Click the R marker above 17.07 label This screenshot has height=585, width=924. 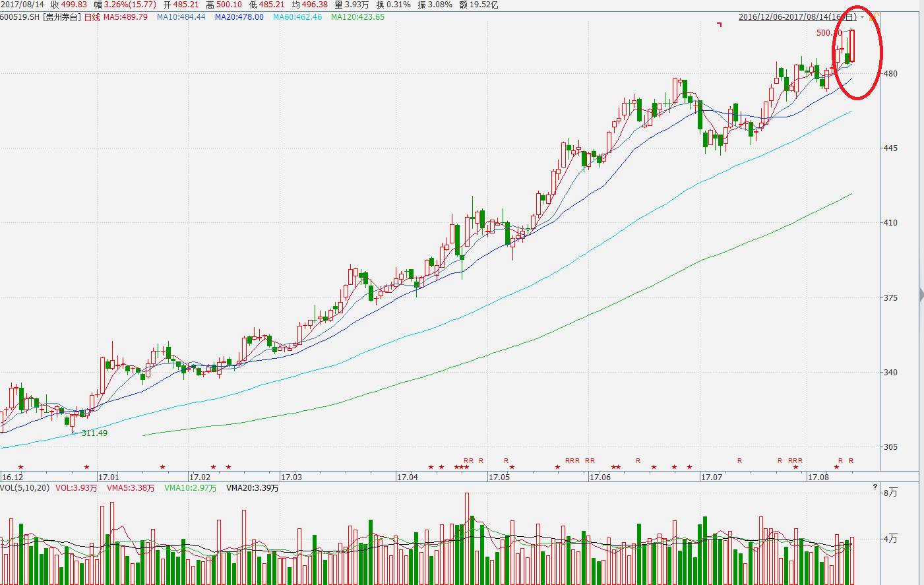[x=739, y=460]
